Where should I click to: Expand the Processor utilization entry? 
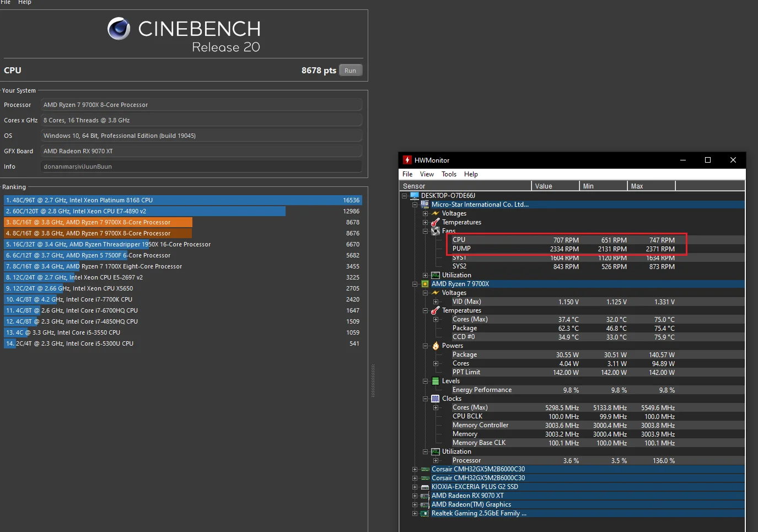point(436,460)
